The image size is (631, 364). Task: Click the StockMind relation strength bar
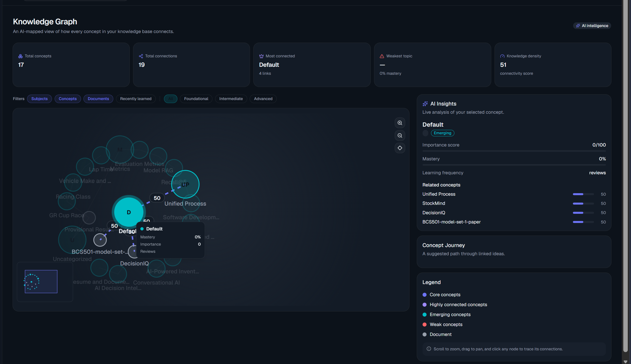583,204
